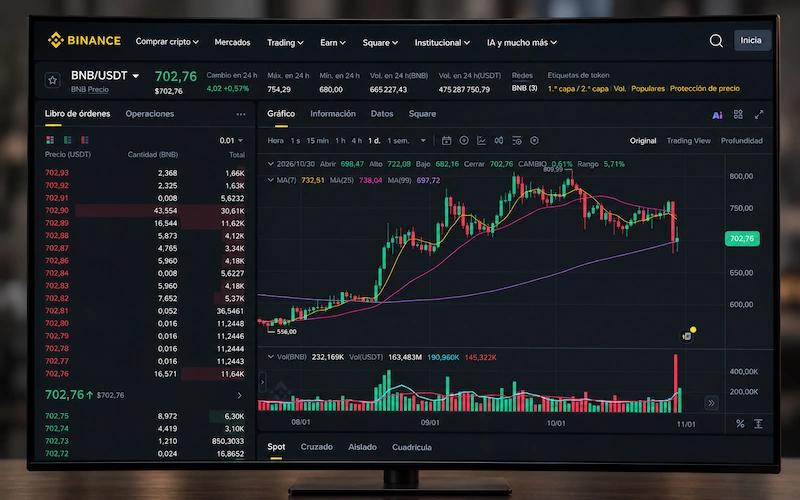Open the BNB Precio link
The height and width of the screenshot is (500, 800).
pos(90,90)
